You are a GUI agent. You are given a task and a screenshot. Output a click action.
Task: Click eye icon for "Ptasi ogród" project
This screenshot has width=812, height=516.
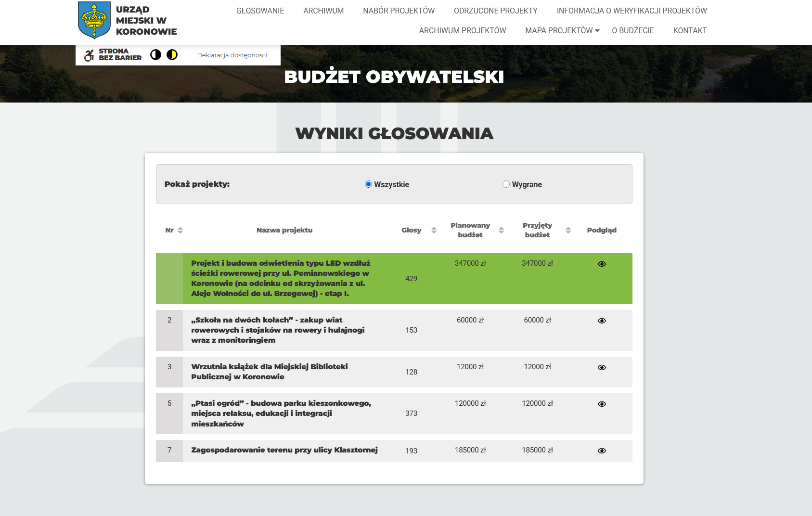coord(602,404)
